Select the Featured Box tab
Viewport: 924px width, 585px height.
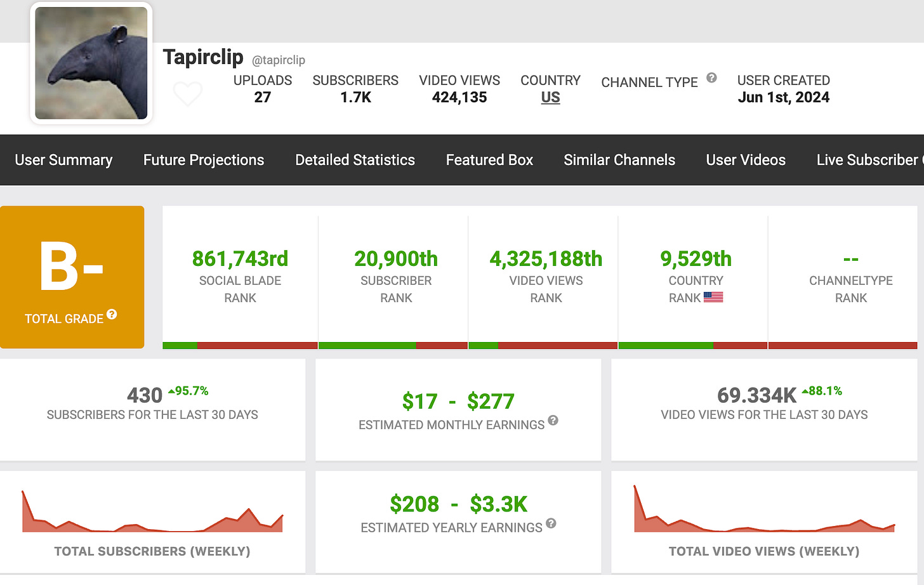pyautogui.click(x=489, y=160)
